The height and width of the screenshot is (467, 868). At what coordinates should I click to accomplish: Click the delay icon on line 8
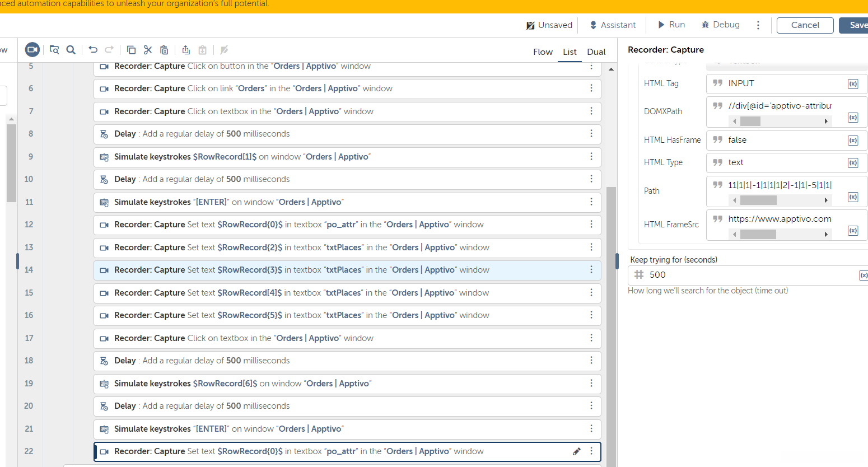pos(104,134)
